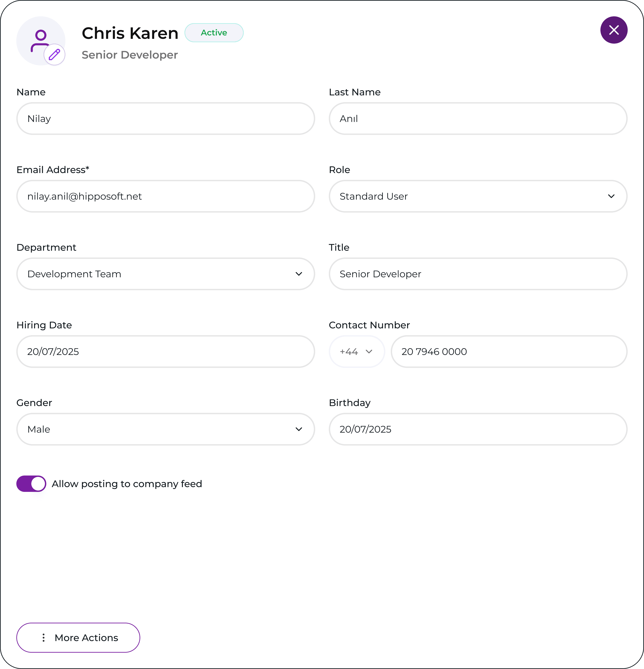Viewport: 644px width, 669px height.
Task: Click the Last Name input field
Action: [477, 119]
